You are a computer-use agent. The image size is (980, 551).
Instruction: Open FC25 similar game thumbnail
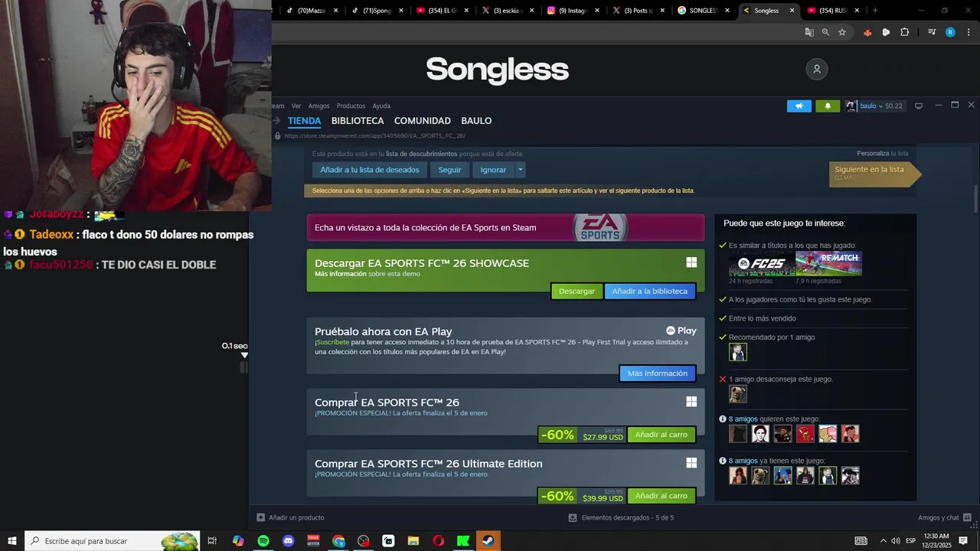[x=762, y=264]
